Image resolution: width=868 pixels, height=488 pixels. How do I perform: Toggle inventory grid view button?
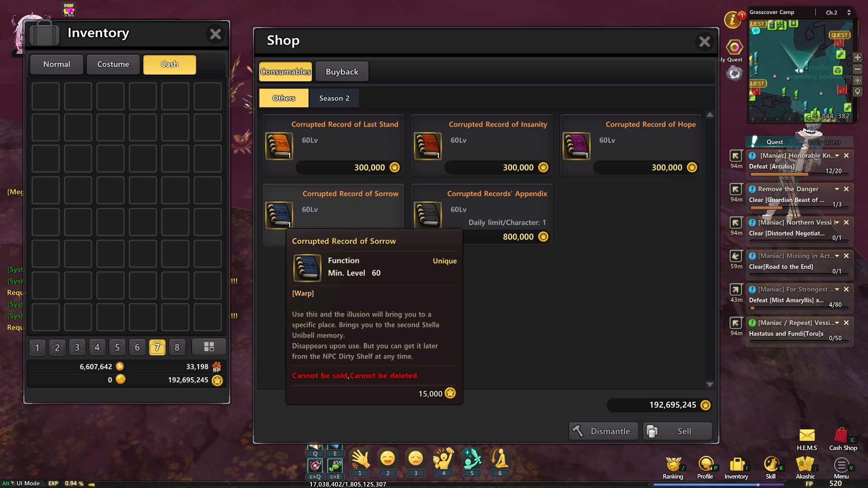[209, 347]
